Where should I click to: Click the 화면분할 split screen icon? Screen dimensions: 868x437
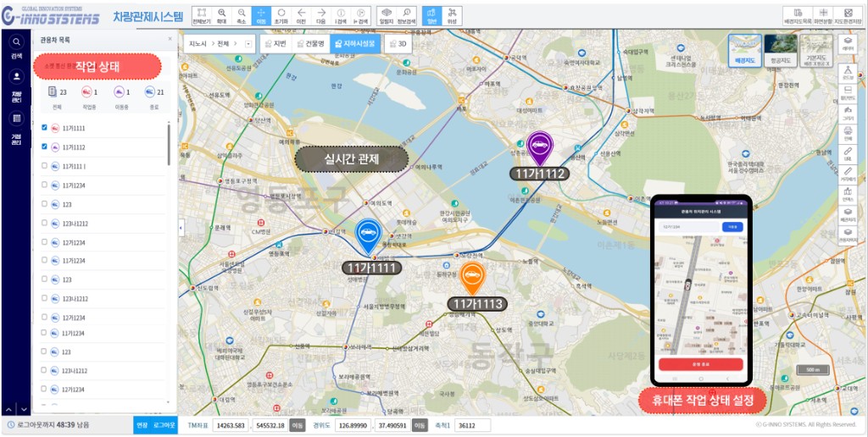pos(821,16)
